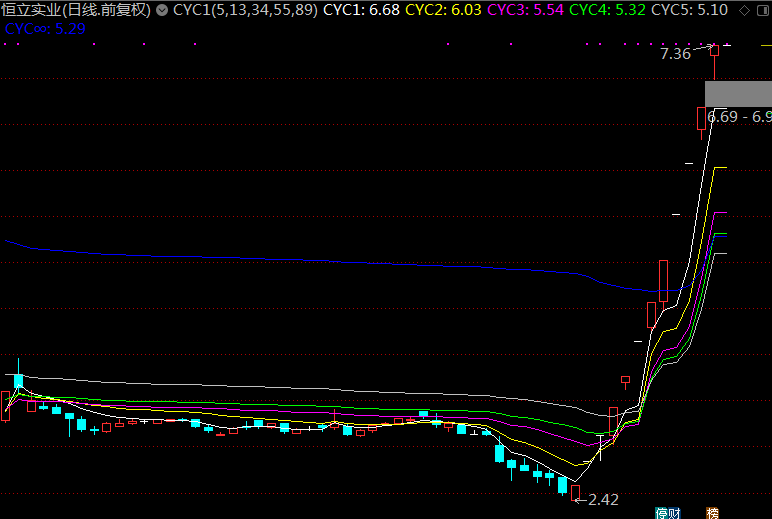This screenshot has width=772, height=519.
Task: Click the CYC1(5,13,34,55,89) indicator parameters label
Action: [245, 11]
